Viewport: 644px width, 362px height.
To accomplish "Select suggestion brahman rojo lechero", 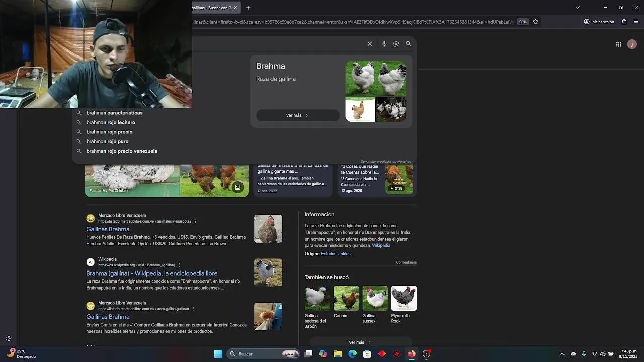I will click(111, 122).
